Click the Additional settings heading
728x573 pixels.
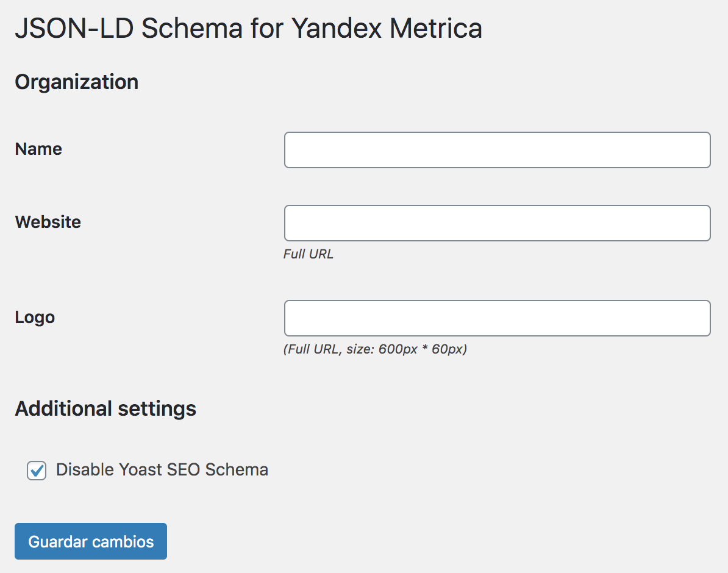point(105,409)
